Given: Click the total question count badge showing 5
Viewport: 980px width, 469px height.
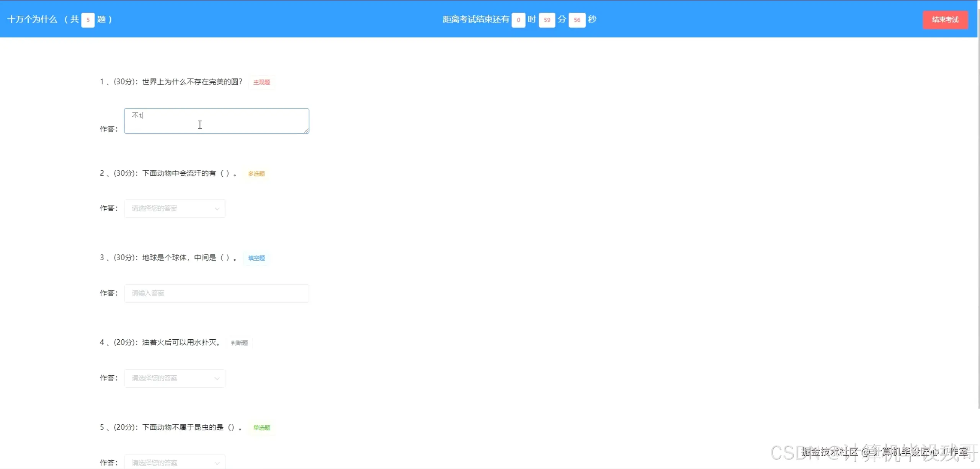Looking at the screenshot, I should [x=88, y=20].
